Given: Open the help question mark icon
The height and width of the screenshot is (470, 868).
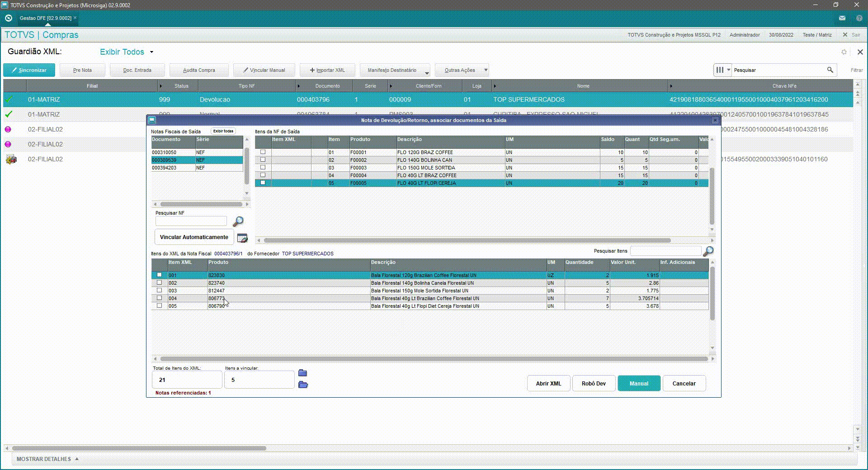Looking at the screenshot, I should (x=859, y=18).
